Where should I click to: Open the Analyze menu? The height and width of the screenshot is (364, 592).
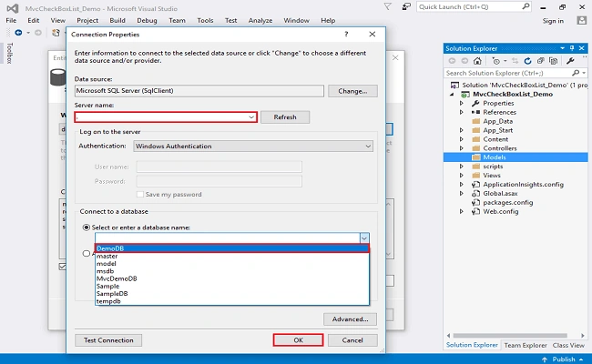(x=260, y=20)
